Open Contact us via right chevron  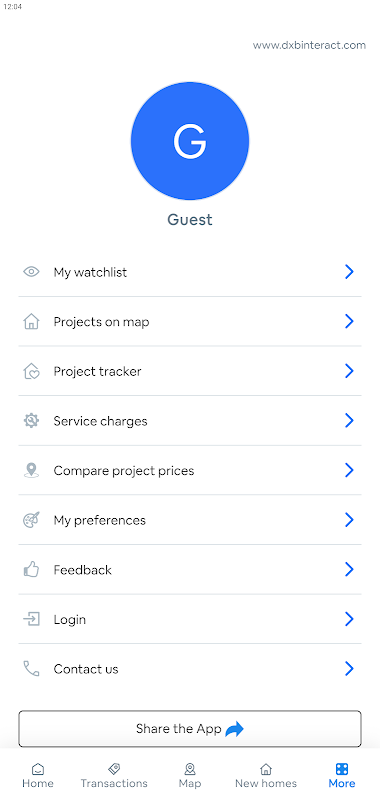[349, 668]
